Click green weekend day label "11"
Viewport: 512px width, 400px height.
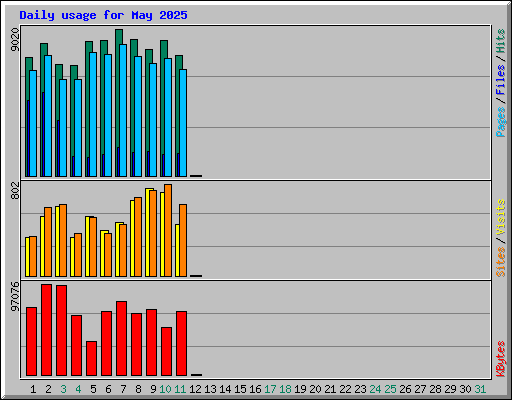pos(180,389)
